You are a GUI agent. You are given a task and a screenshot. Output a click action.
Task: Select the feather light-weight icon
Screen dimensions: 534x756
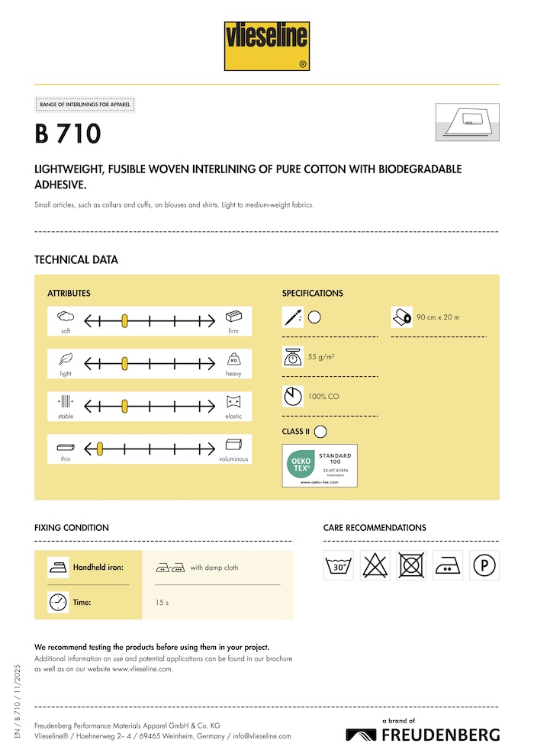click(66, 359)
